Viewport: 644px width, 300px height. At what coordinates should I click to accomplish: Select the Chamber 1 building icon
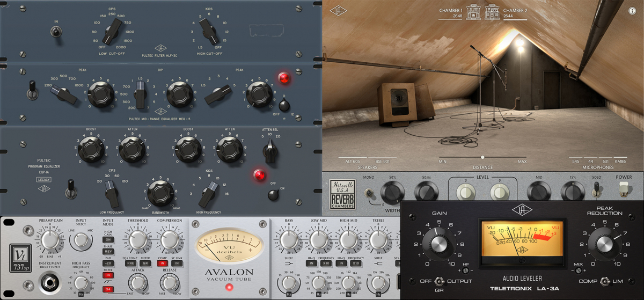474,12
